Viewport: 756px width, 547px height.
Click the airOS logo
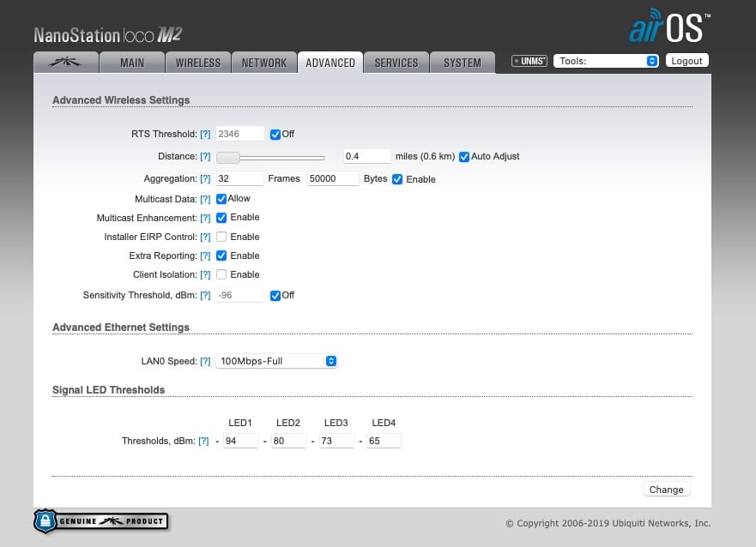tap(669, 27)
